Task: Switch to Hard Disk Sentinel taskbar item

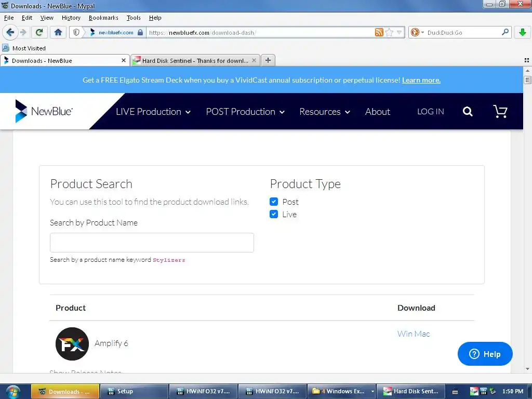Action: coord(410,392)
